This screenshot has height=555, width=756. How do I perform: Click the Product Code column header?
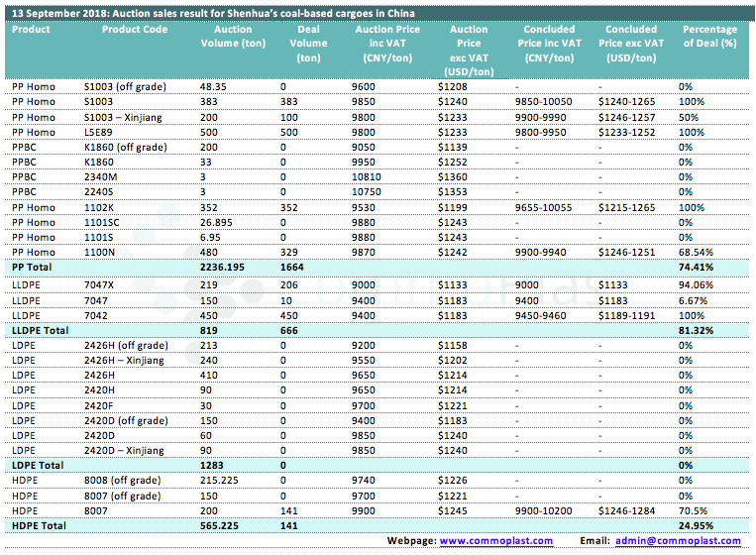[135, 30]
